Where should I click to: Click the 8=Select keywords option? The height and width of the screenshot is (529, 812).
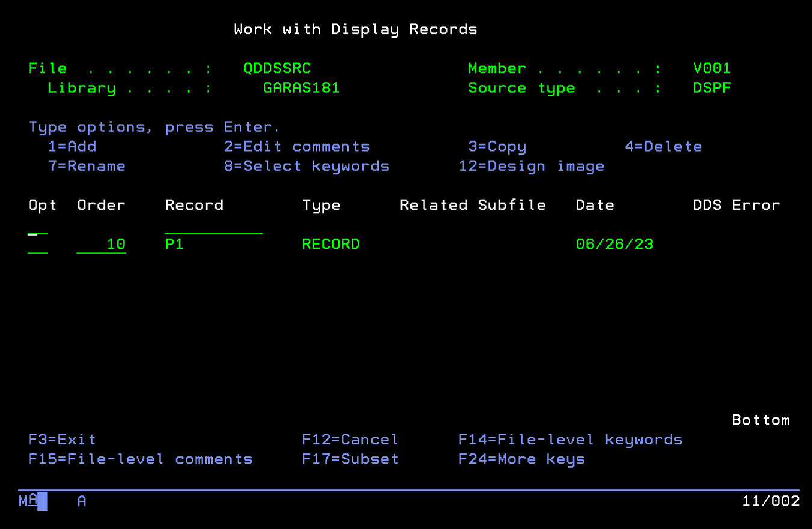pyautogui.click(x=307, y=166)
